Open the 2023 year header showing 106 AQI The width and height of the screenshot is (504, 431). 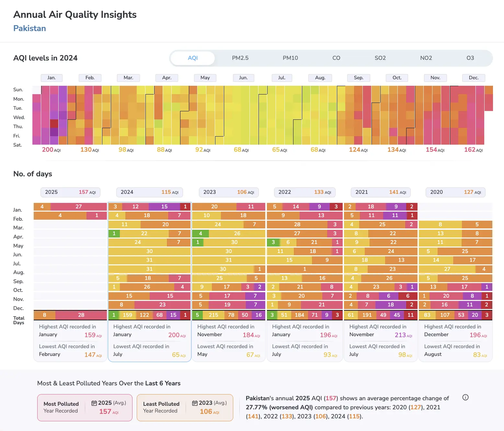pyautogui.click(x=229, y=192)
